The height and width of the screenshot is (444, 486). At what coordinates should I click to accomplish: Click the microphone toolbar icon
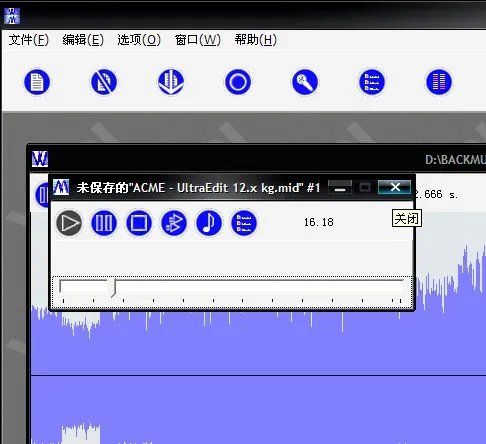[305, 82]
